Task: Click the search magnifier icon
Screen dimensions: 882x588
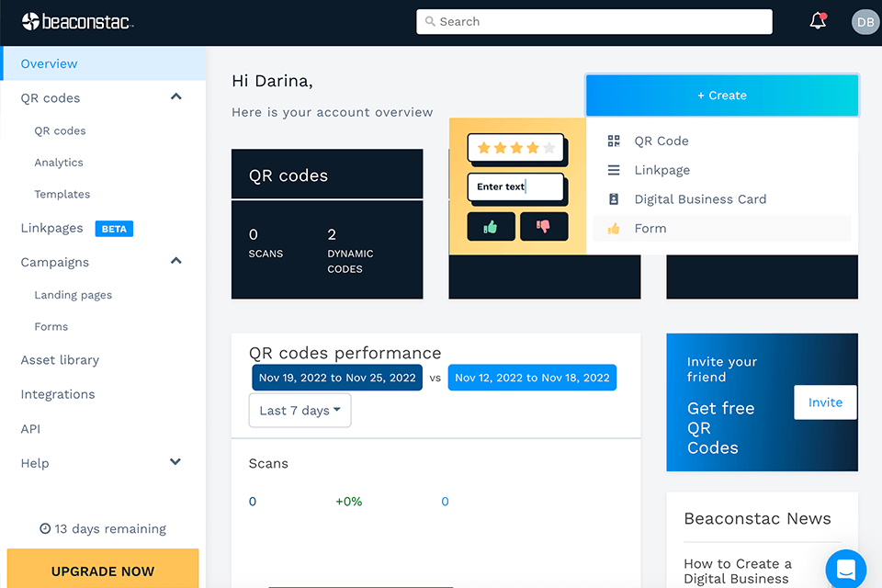Action: pos(430,21)
